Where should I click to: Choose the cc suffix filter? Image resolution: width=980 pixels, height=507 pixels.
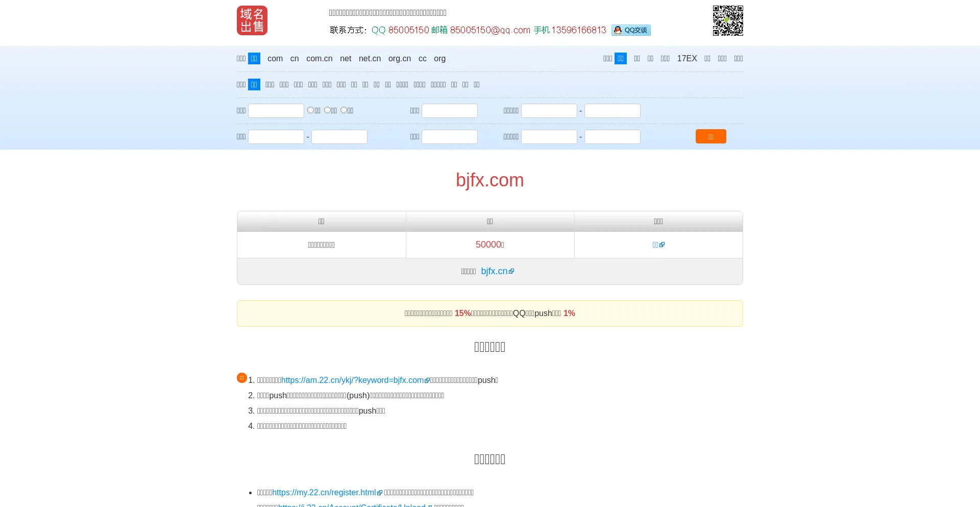pos(423,59)
